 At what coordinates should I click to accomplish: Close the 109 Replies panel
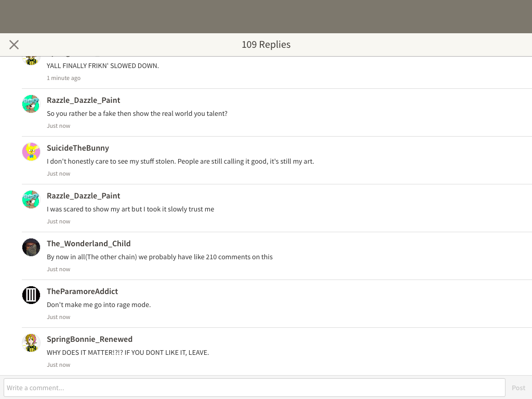pos(14,45)
